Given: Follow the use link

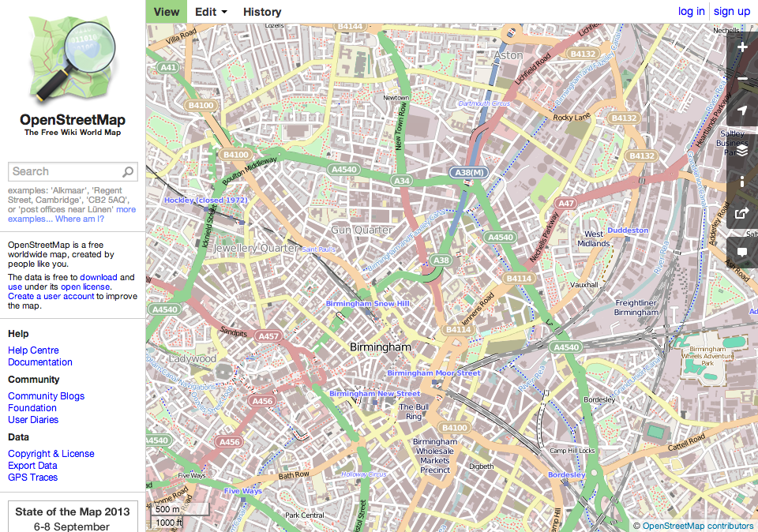Looking at the screenshot, I should [15, 287].
